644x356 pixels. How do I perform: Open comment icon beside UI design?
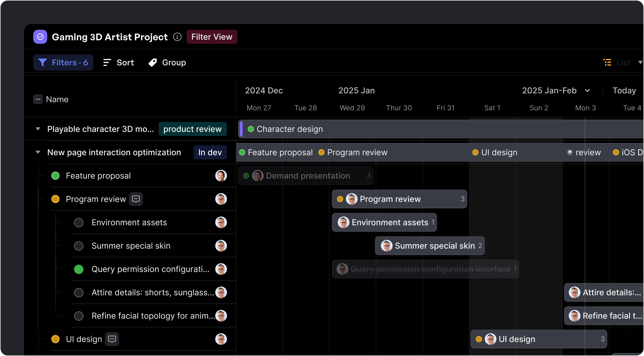(112, 339)
